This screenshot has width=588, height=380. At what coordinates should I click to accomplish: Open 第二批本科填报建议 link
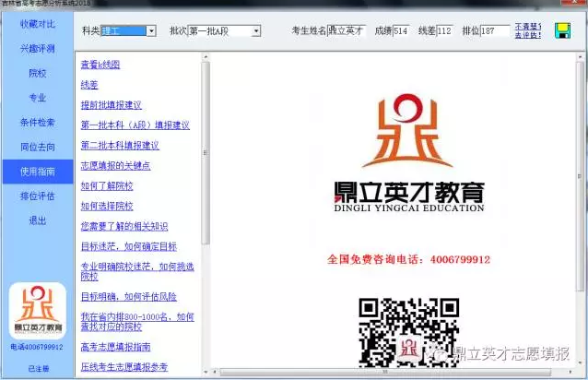tap(120, 146)
